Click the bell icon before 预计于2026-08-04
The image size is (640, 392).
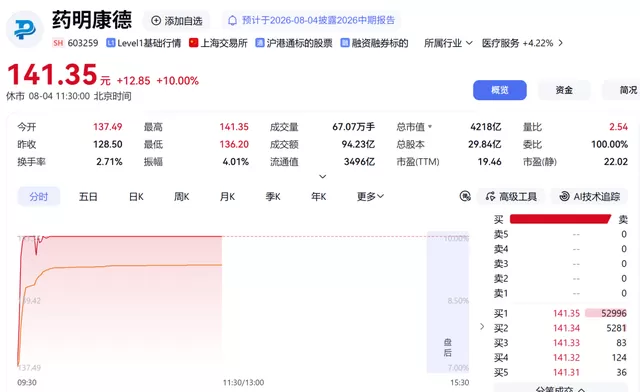(232, 20)
